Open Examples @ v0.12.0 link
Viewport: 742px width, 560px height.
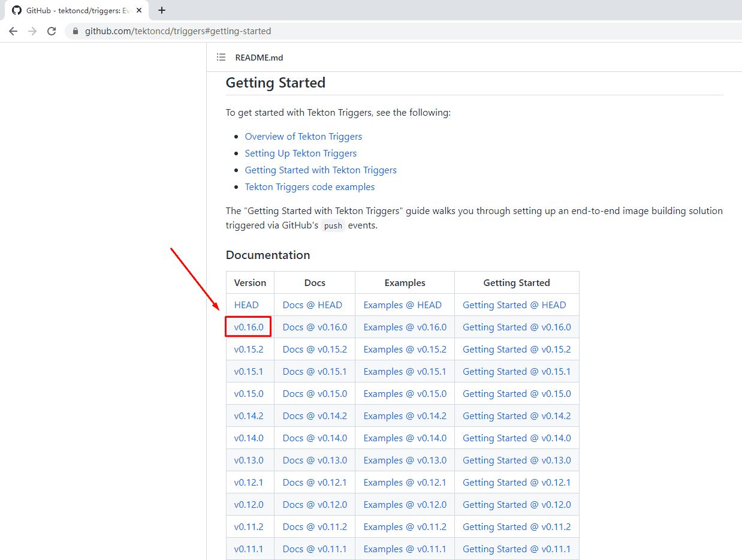(x=405, y=505)
